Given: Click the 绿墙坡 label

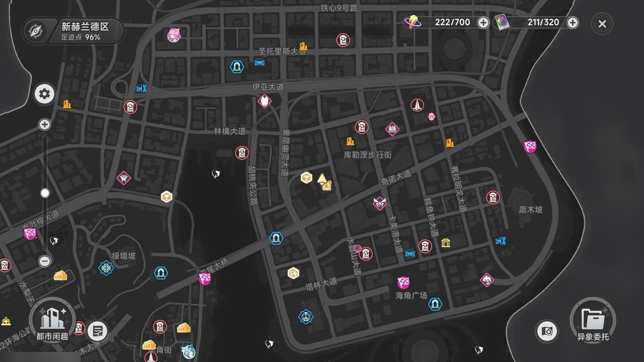Looking at the screenshot, I should pyautogui.click(x=124, y=256).
